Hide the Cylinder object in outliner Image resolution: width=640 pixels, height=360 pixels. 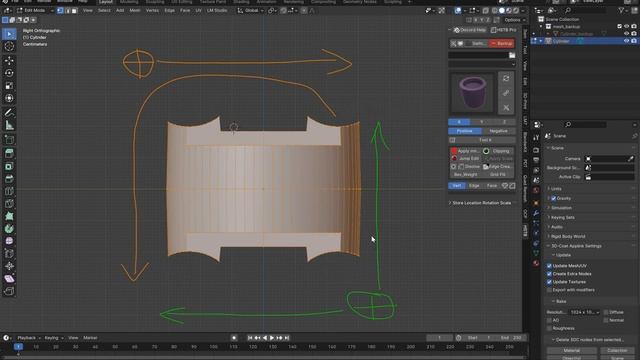click(x=627, y=41)
